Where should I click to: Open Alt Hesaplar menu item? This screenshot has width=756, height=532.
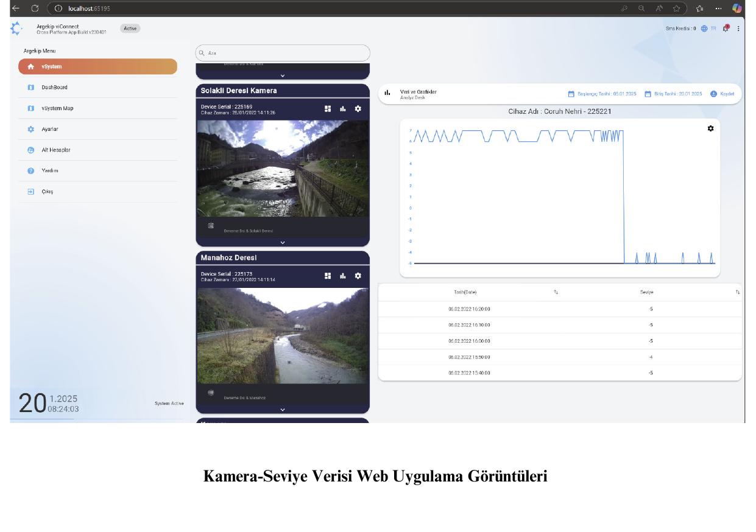point(97,150)
